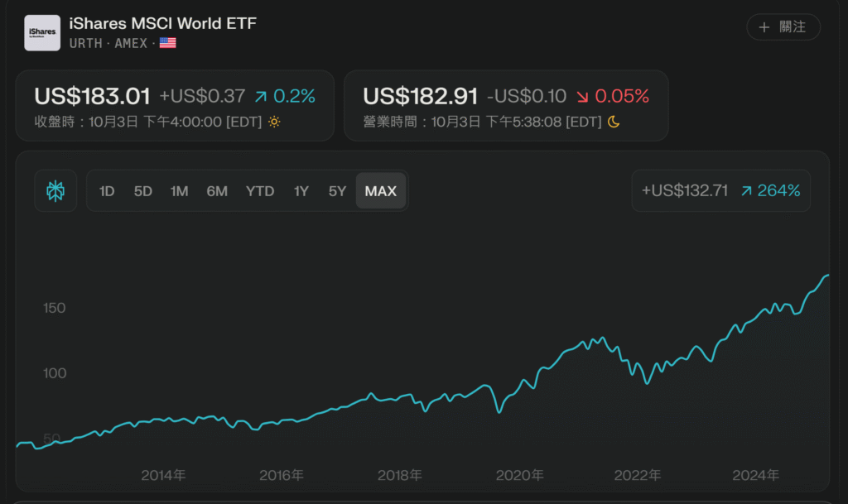This screenshot has height=504, width=848.
Task: Follow the ETF with the 關注 button
Action: tap(783, 26)
